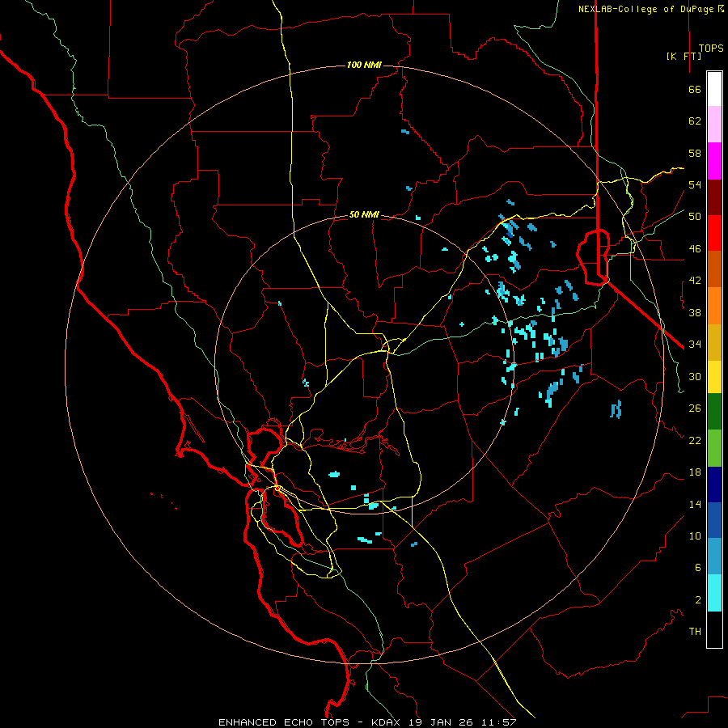
Task: Click the legend value 6
Action: [x=698, y=568]
